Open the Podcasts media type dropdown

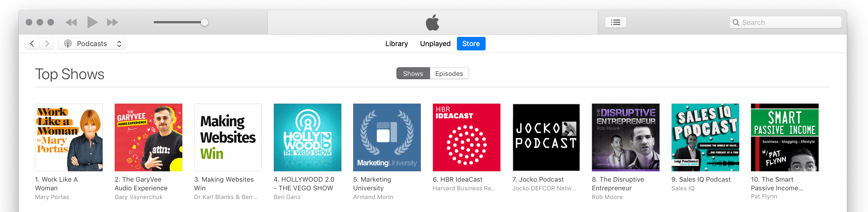tap(91, 43)
